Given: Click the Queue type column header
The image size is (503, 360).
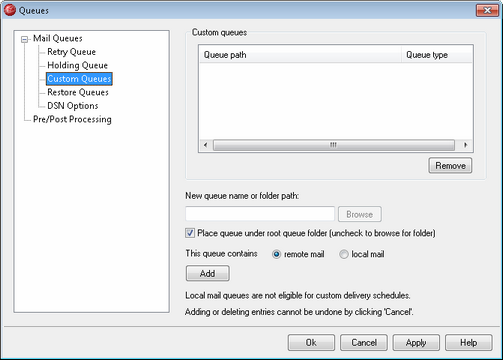Looking at the screenshot, I should click(437, 55).
